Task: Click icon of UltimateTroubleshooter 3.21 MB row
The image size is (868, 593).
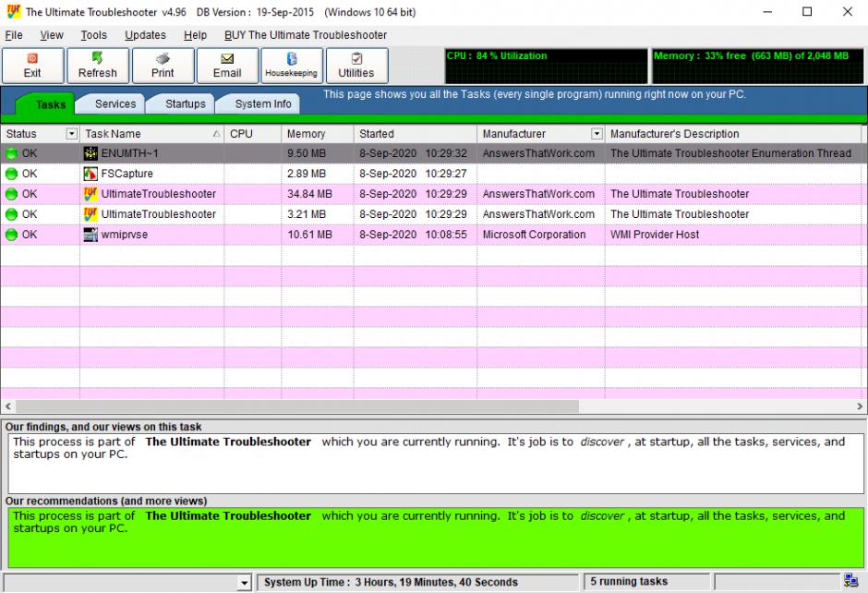Action: (90, 214)
